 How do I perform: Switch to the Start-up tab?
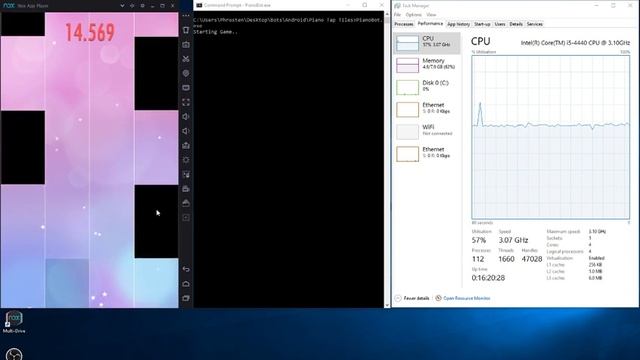482,24
